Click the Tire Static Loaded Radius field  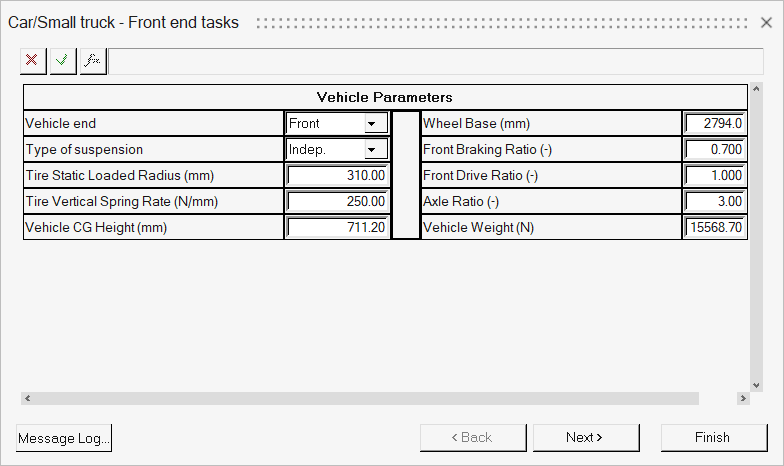click(337, 176)
